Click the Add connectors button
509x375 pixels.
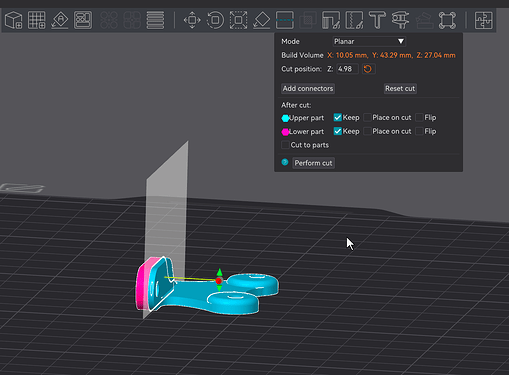(308, 88)
